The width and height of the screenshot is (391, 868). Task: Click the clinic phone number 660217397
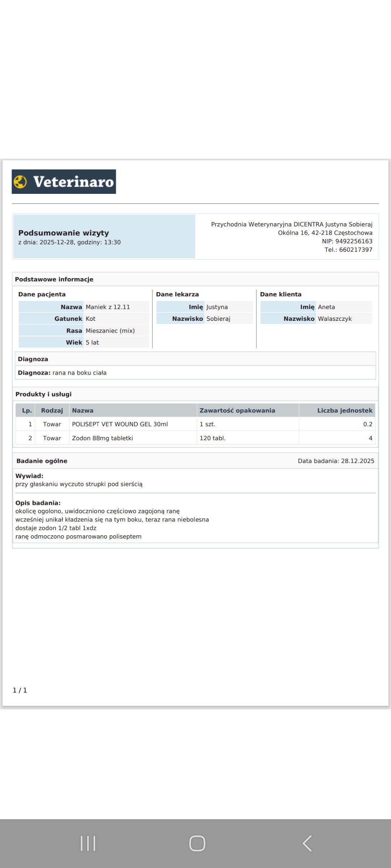356,250
